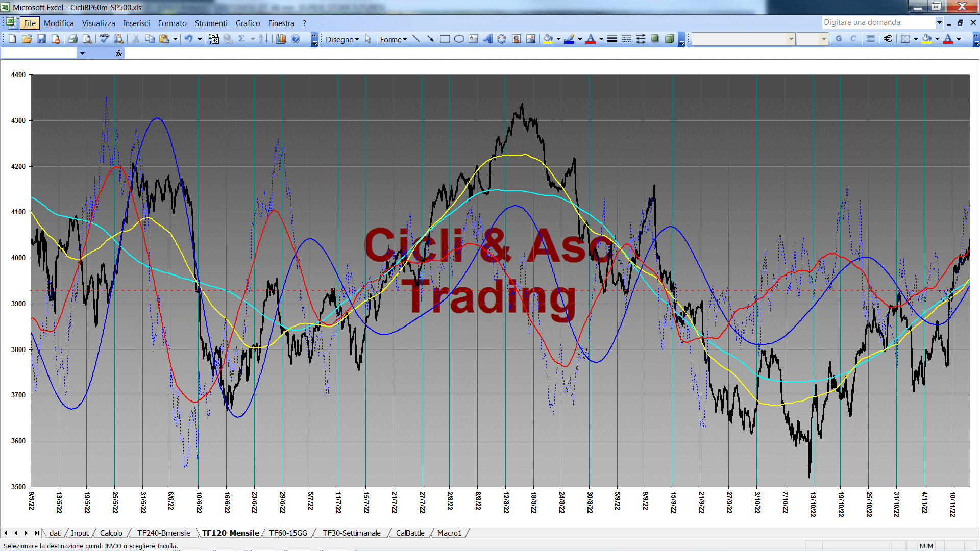Image resolution: width=980 pixels, height=551 pixels.
Task: Insert a Text Box
Action: click(473, 39)
